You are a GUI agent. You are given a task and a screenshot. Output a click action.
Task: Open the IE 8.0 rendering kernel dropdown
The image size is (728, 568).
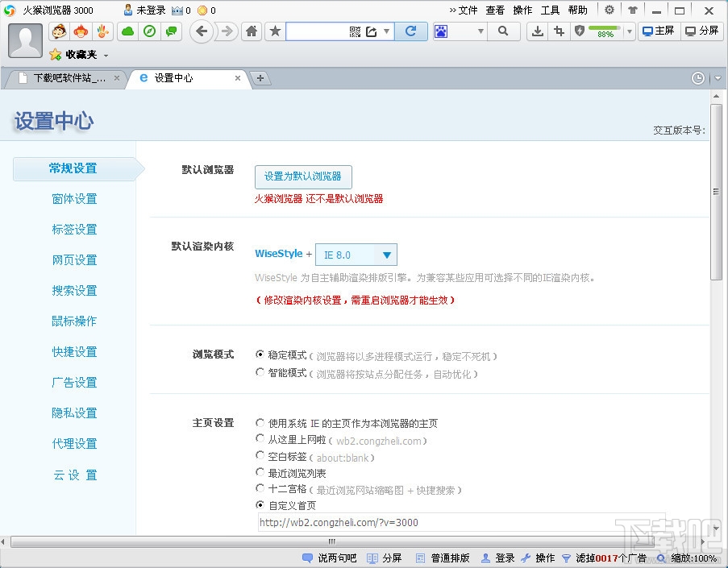(356, 255)
